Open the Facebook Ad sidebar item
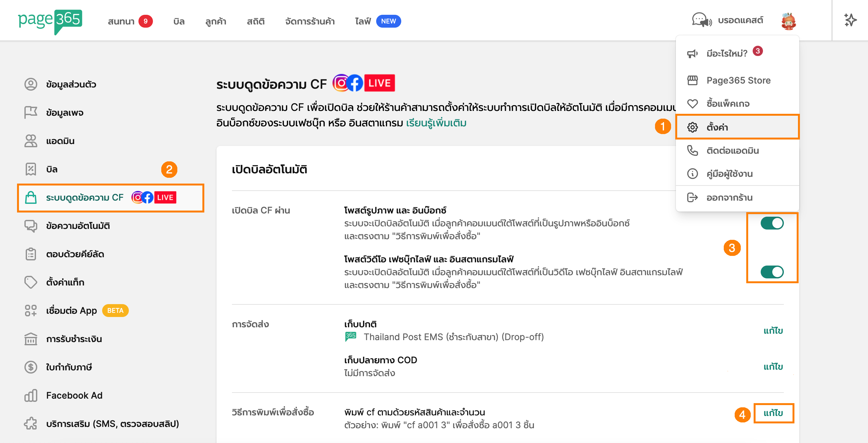Screen dimensions: 868x443 74,395
